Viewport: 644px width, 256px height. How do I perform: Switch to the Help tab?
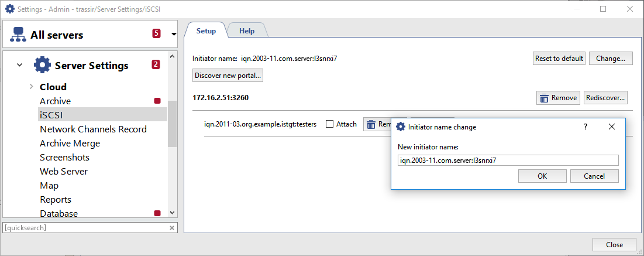pyautogui.click(x=246, y=31)
